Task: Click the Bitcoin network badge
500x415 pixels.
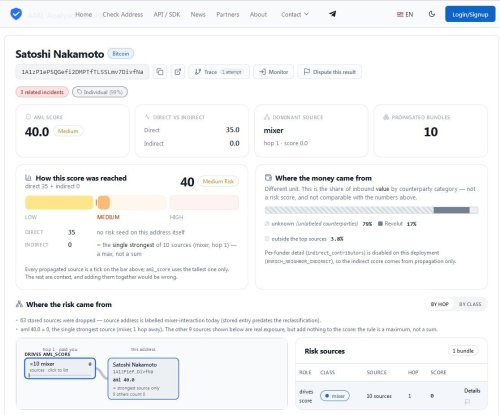Action: (x=121, y=54)
